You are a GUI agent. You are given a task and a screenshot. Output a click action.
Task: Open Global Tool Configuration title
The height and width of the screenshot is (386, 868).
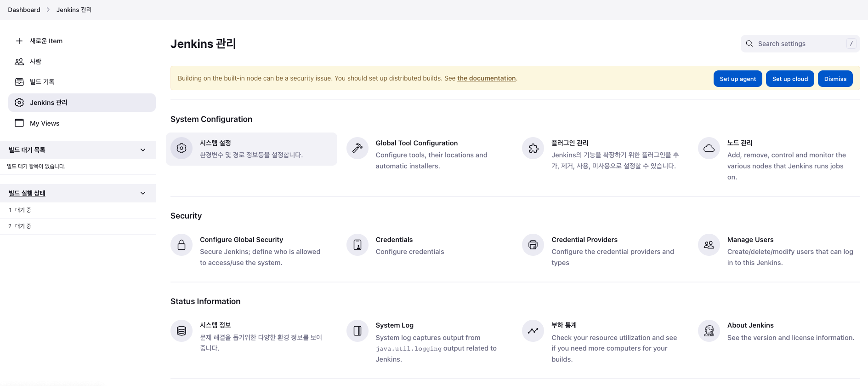pyautogui.click(x=417, y=143)
